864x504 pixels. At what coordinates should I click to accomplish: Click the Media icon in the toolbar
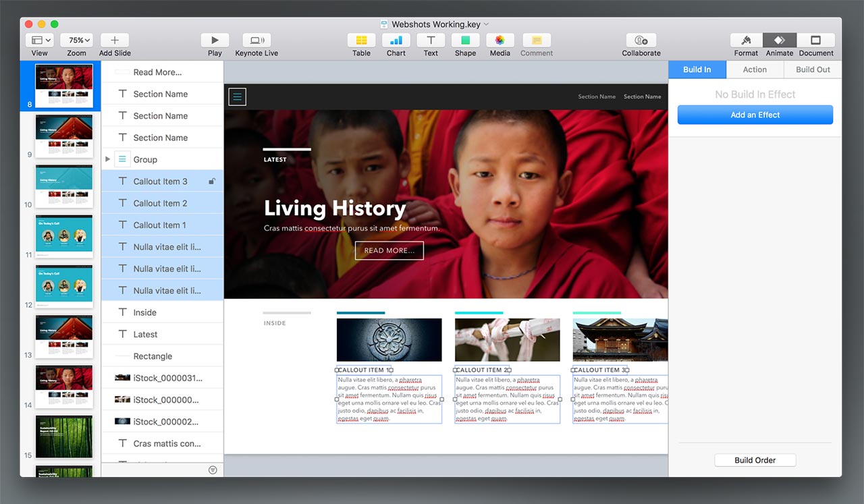500,40
